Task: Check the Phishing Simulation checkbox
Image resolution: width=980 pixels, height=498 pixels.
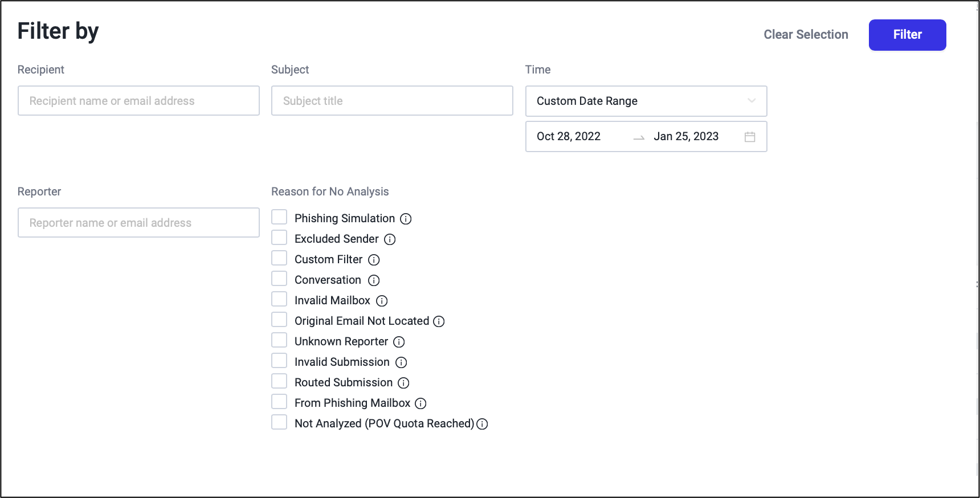Action: [x=279, y=218]
